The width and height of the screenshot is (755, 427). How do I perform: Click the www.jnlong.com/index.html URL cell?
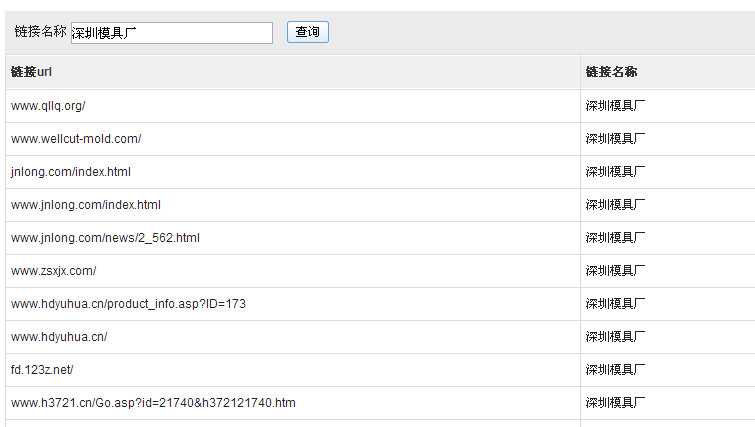pyautogui.click(x=86, y=205)
